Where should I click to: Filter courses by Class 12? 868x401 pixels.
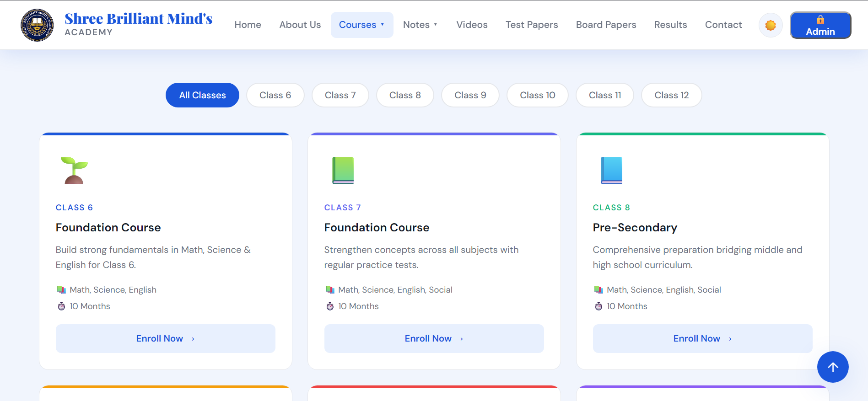point(671,95)
